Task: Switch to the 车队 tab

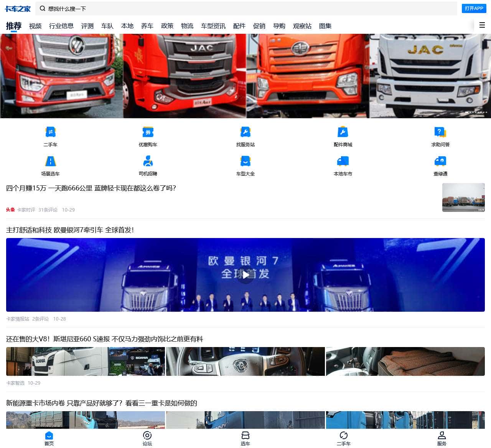Action: tap(107, 26)
